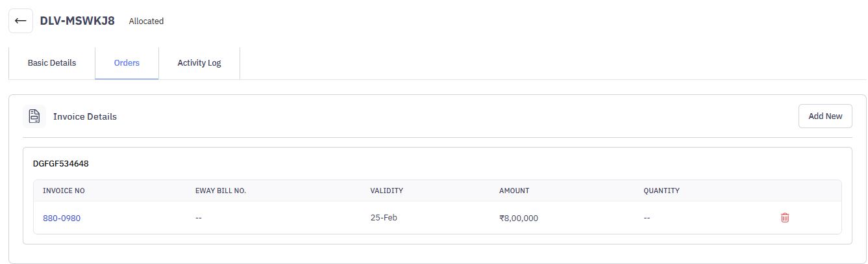The height and width of the screenshot is (264, 868).
Task: Click the AMOUNT column header
Action: point(514,191)
